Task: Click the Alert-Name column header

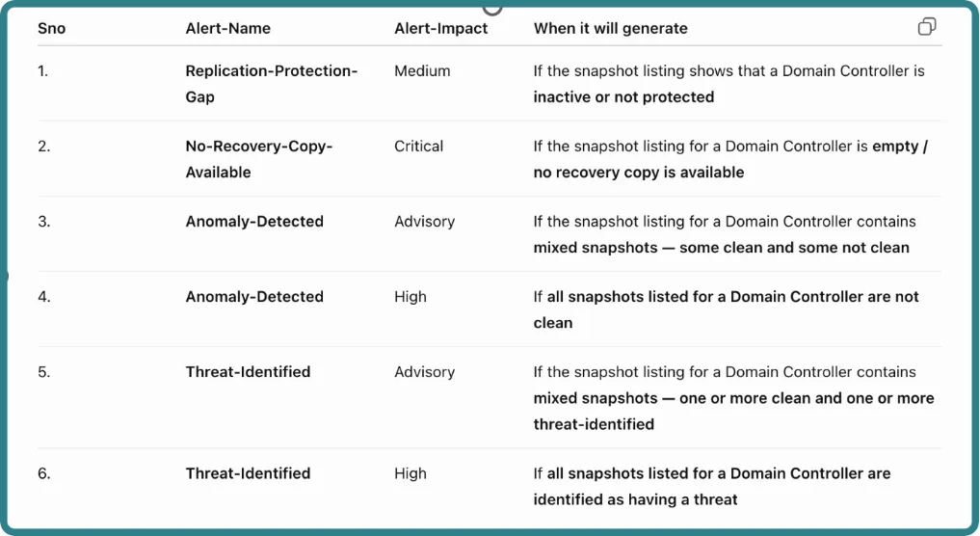Action: point(228,28)
